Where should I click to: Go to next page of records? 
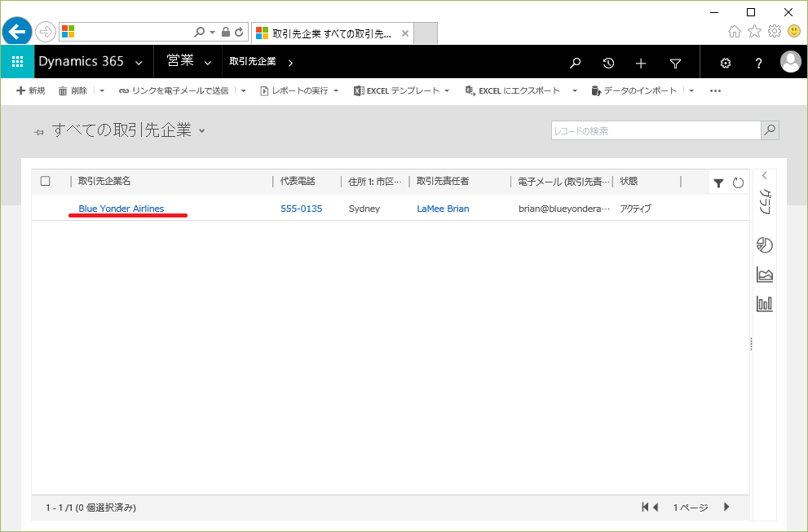click(726, 507)
